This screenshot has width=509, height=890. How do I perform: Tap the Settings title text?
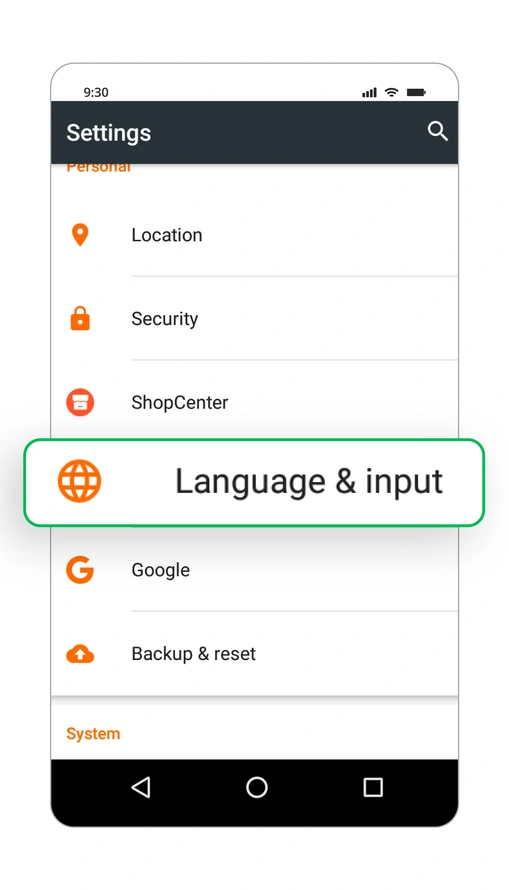[108, 133]
